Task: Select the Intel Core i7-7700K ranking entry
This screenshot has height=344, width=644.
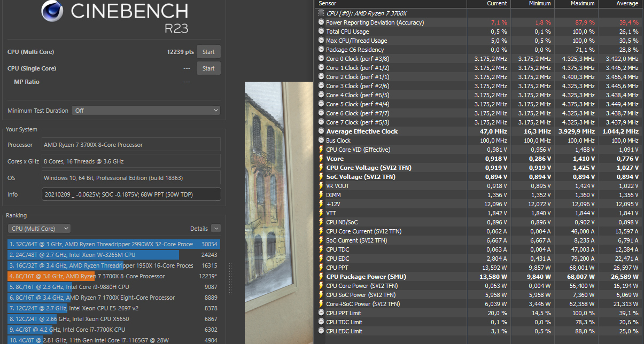Action: coord(114,330)
